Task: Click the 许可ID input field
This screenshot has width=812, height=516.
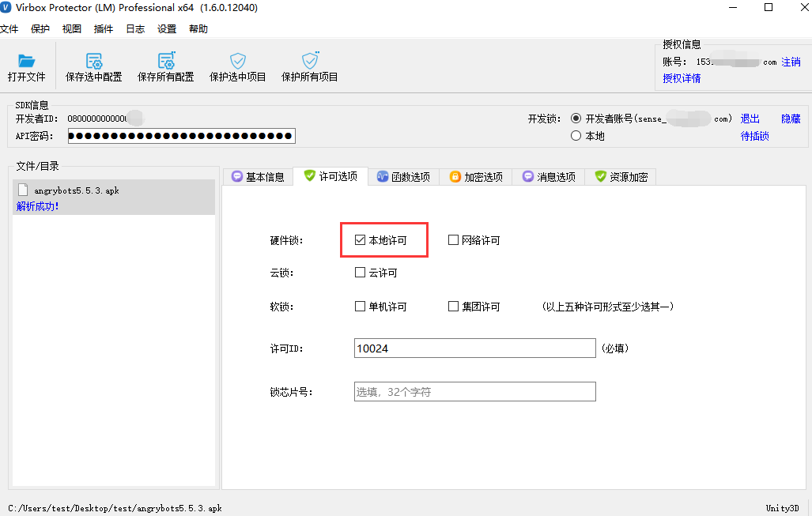Action: click(x=475, y=348)
